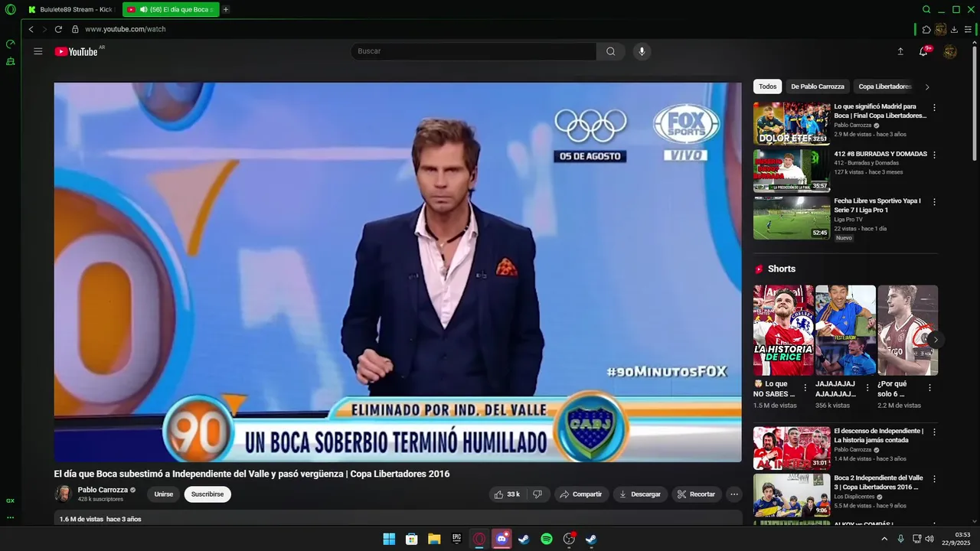Reload the page
Image resolution: width=980 pixels, height=551 pixels.
click(x=58, y=29)
